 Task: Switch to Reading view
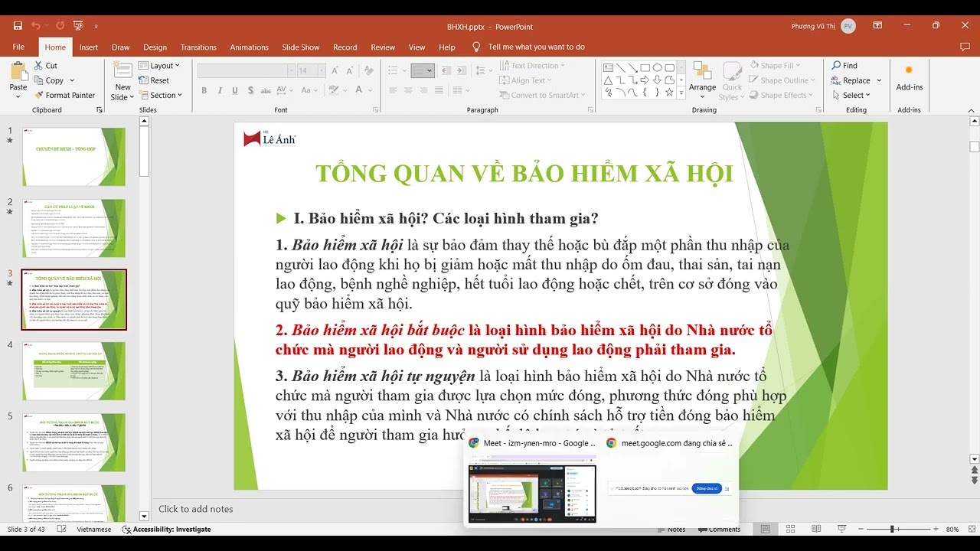tap(816, 529)
